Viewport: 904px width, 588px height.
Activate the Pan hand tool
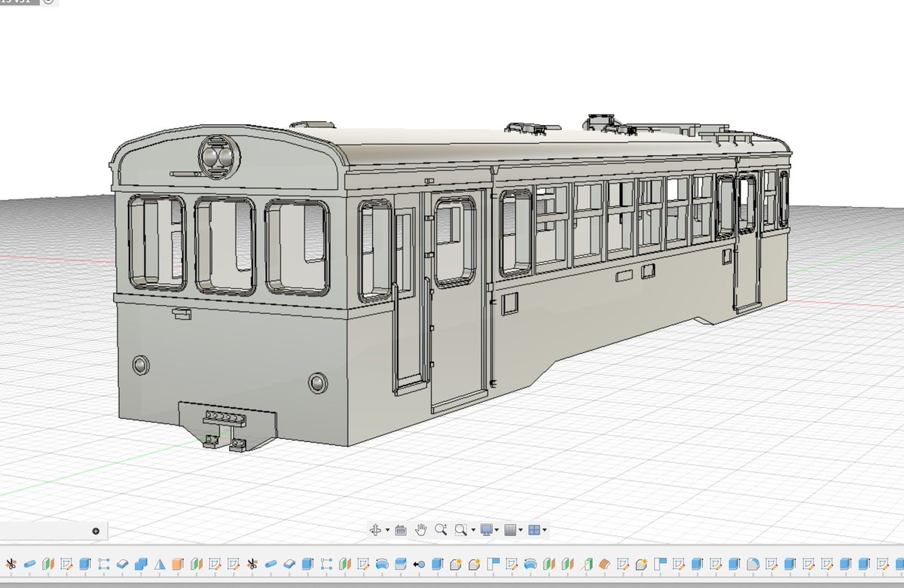point(421,529)
